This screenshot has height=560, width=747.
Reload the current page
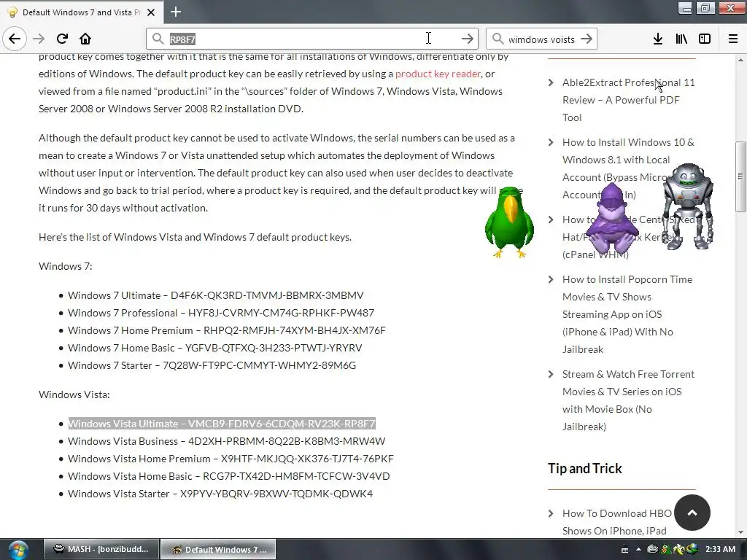click(x=62, y=39)
